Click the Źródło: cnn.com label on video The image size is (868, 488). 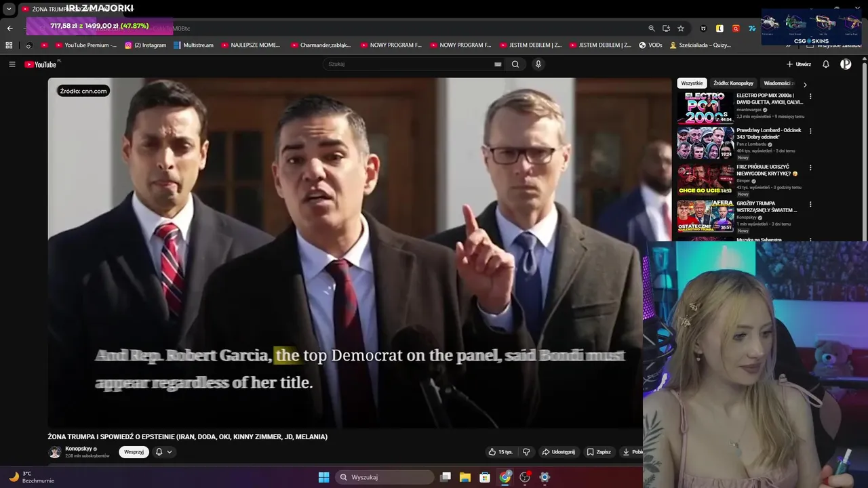(83, 91)
